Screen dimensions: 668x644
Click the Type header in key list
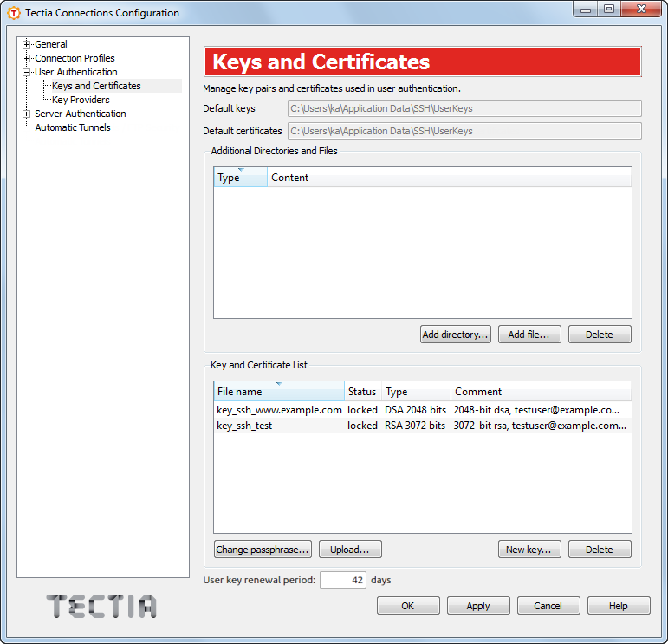(x=416, y=392)
